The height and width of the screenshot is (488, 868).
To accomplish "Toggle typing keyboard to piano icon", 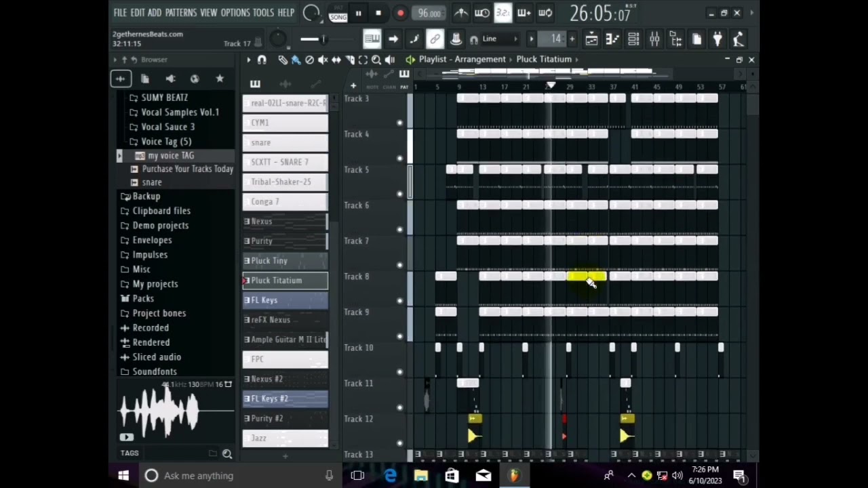I will (x=372, y=39).
